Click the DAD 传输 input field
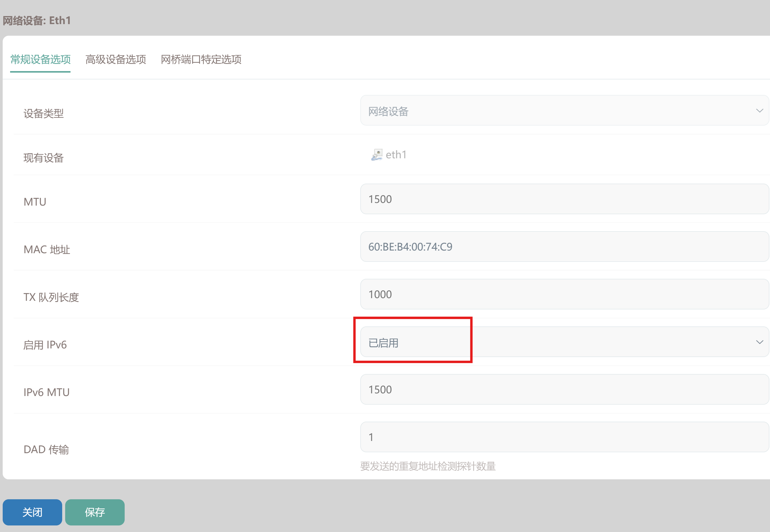Screen dimensions: 770x532 564,437
